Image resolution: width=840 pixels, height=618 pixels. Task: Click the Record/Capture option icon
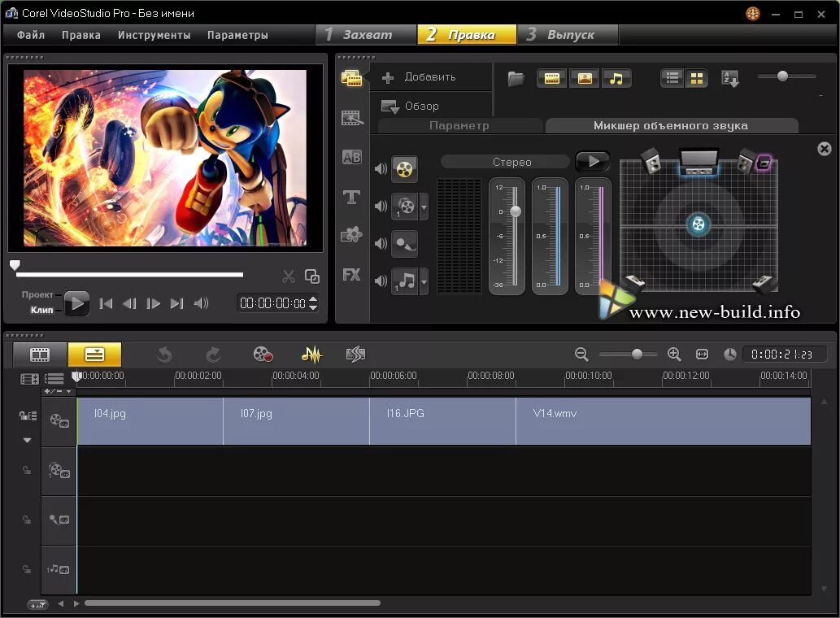[263, 354]
